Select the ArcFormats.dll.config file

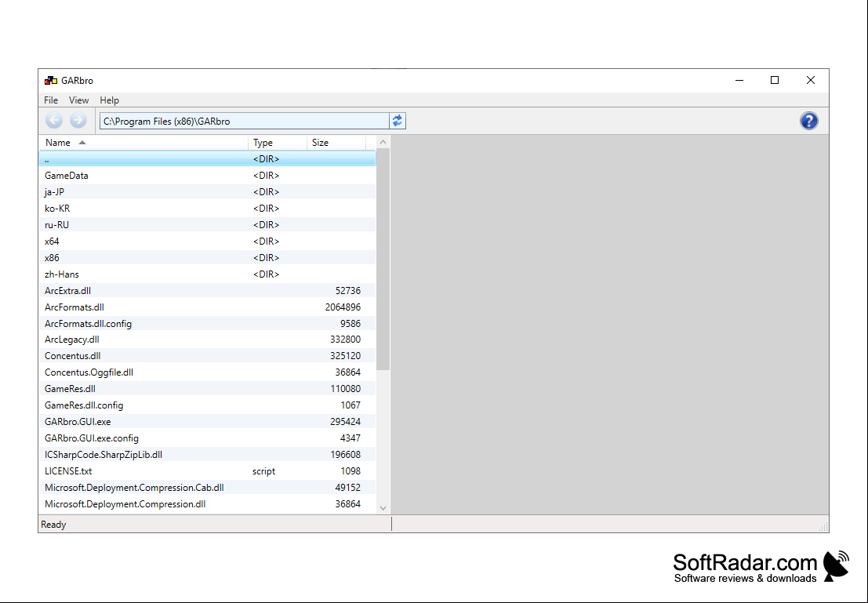click(208, 323)
